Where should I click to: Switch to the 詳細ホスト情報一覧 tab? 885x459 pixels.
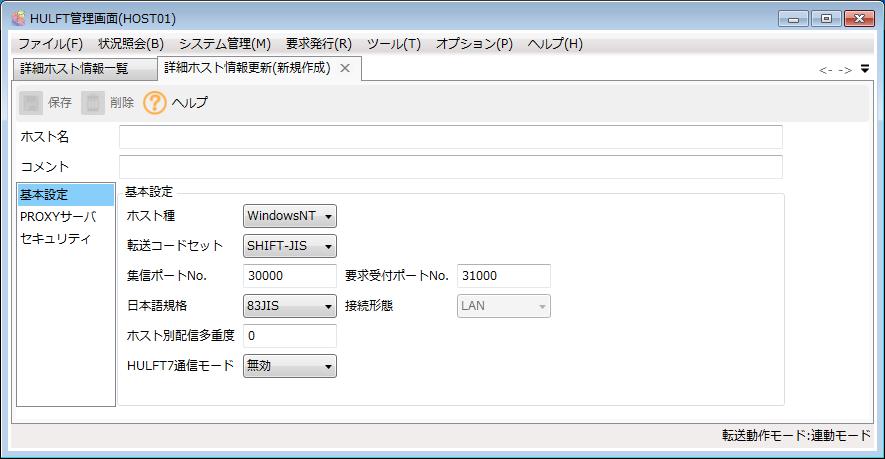[x=85, y=69]
